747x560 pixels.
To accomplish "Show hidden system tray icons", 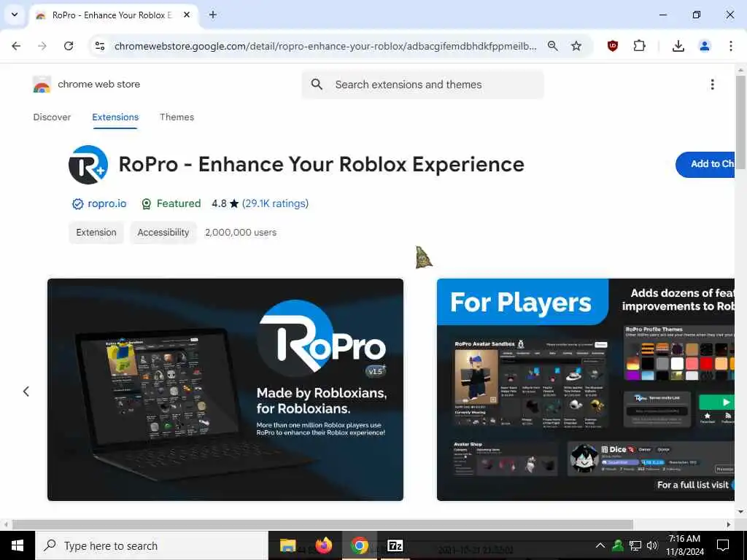I will tap(600, 545).
